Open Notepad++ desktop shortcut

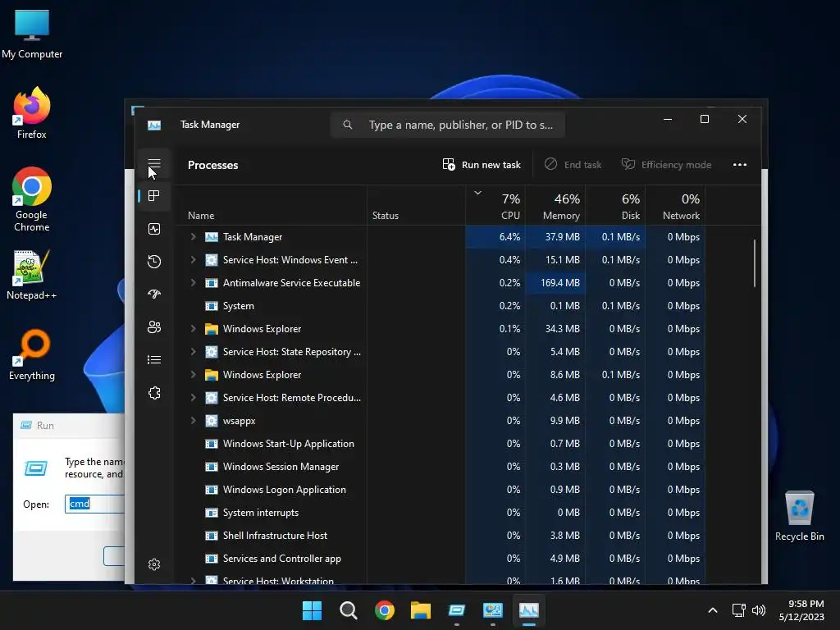[32, 274]
